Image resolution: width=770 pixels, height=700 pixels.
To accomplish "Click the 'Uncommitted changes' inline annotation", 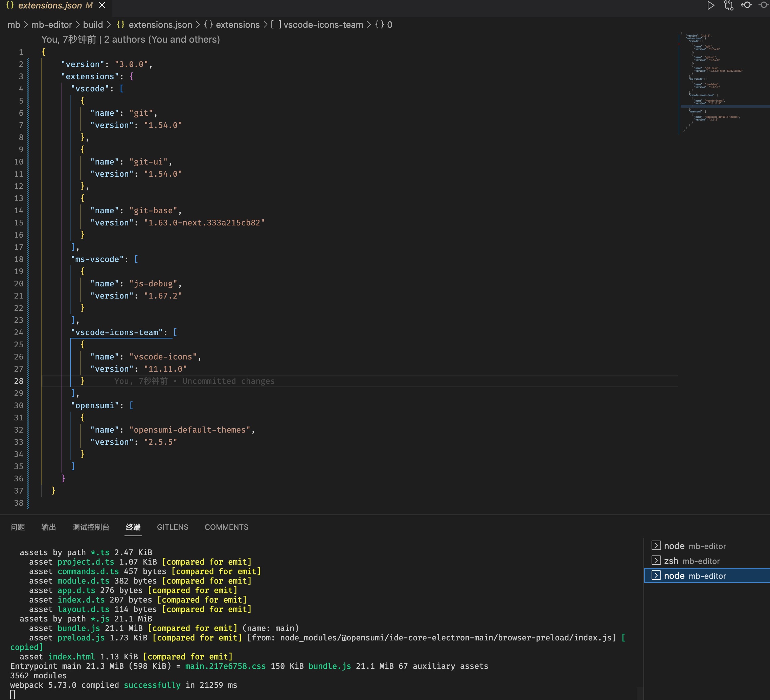I will tap(228, 380).
